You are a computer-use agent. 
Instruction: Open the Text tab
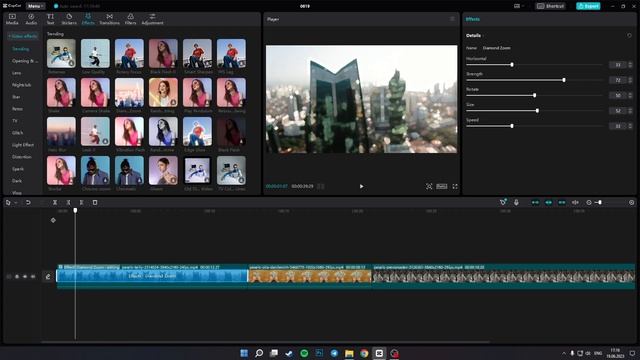(x=50, y=19)
